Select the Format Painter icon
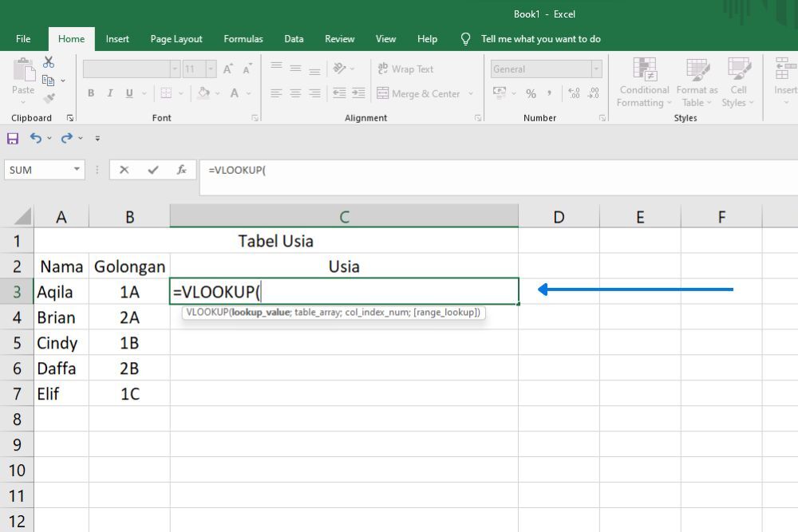 pos(48,97)
